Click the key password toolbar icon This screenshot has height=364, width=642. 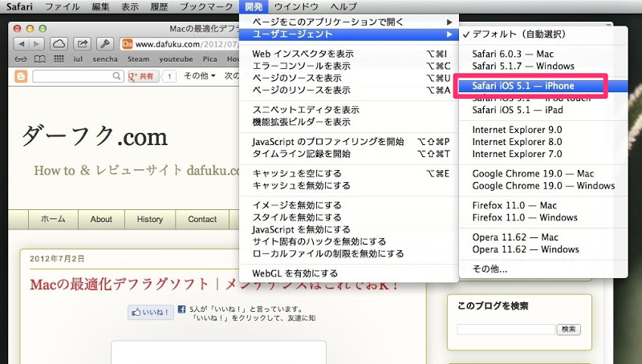point(105,44)
